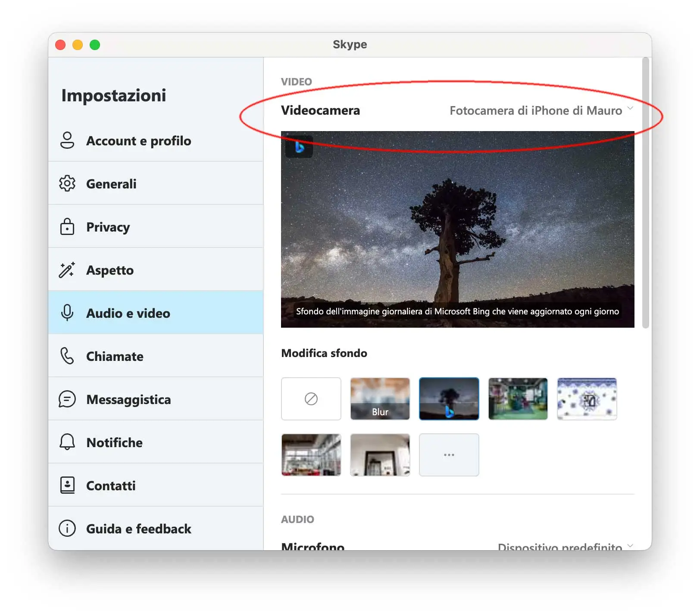Go to the Guida e feedback section
700x614 pixels.
coord(138,529)
